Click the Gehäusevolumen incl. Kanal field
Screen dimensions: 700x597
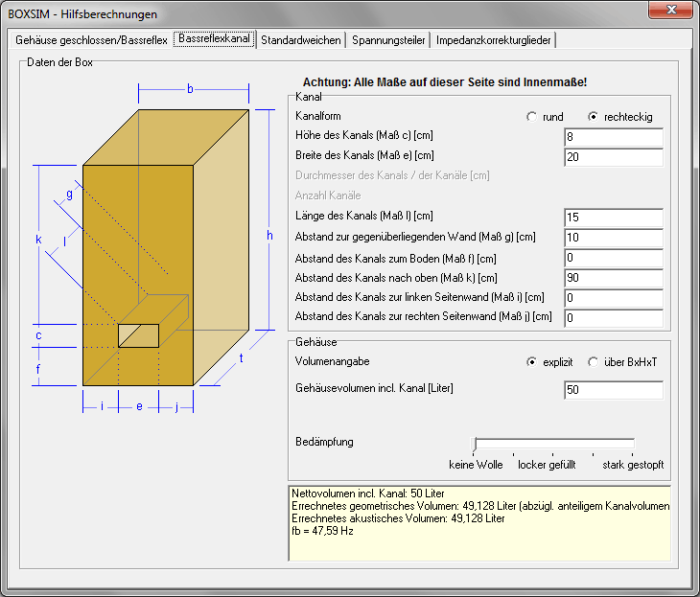pyautogui.click(x=614, y=389)
